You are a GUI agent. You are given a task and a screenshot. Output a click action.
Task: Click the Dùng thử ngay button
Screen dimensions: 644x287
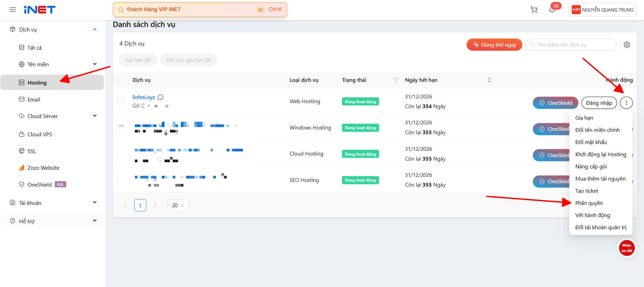click(x=494, y=45)
